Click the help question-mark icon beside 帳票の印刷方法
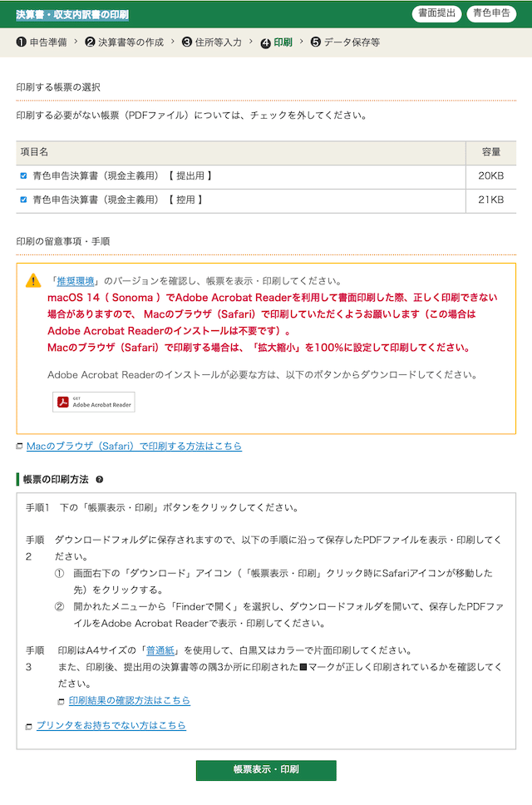Image resolution: width=532 pixels, height=805 pixels. coord(100,480)
